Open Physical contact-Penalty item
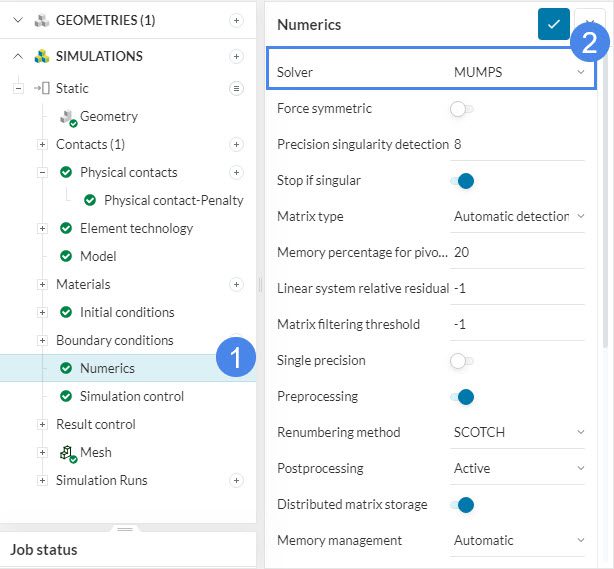Viewport: 614px width, 569px height. pyautogui.click(x=173, y=200)
